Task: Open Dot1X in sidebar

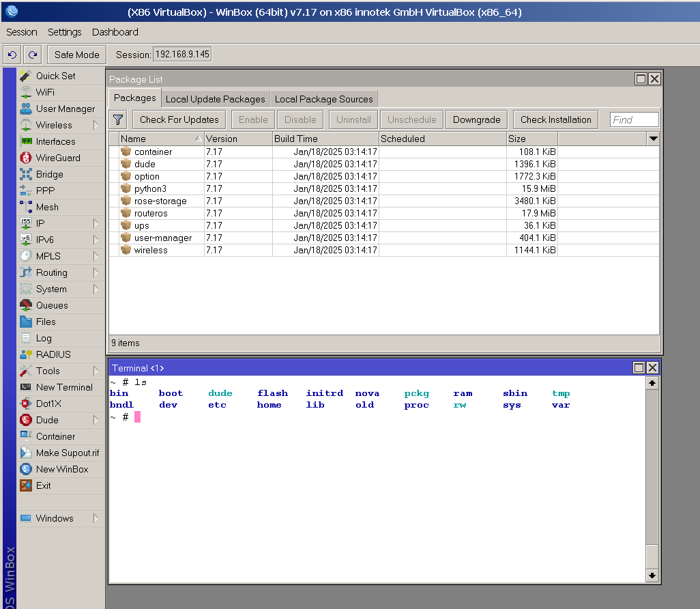Action: (x=61, y=403)
